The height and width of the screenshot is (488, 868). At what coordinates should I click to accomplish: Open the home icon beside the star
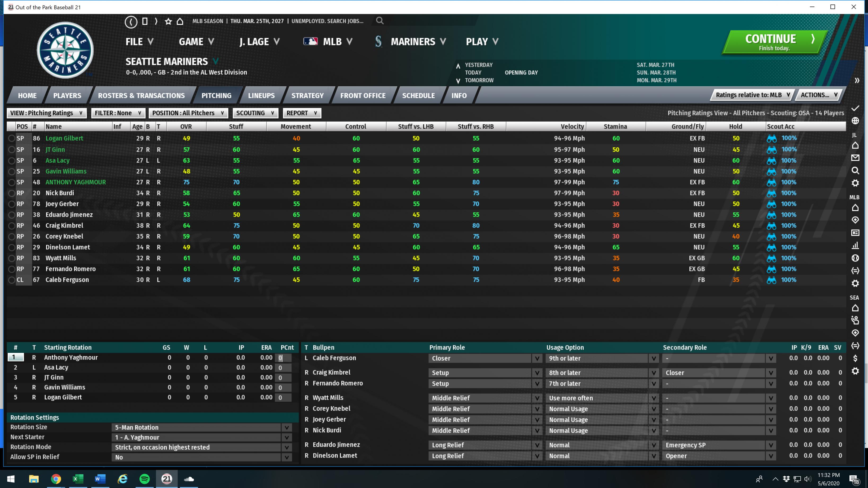click(180, 21)
